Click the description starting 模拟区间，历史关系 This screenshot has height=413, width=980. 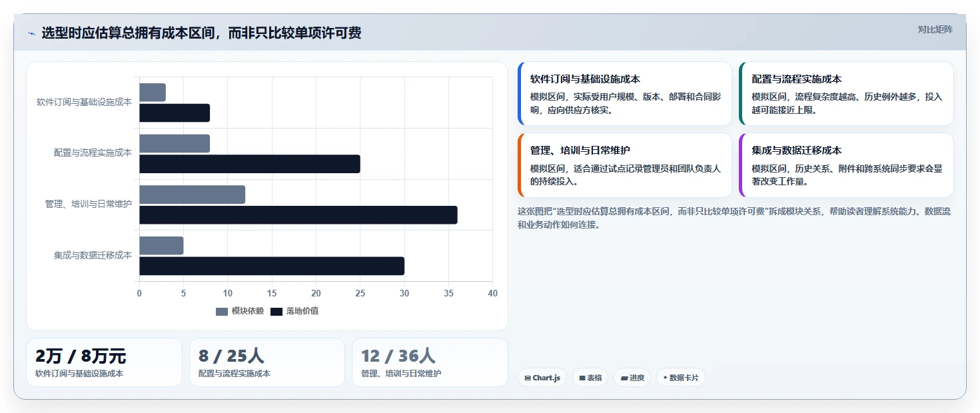(847, 175)
